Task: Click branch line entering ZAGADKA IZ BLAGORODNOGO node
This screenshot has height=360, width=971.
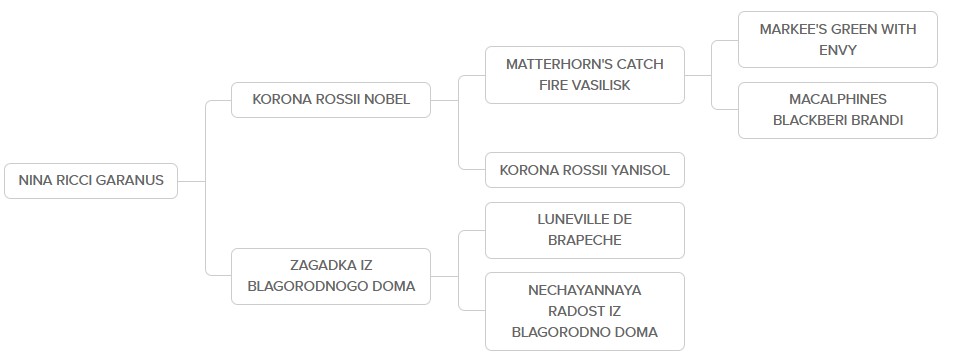Action: point(218,274)
